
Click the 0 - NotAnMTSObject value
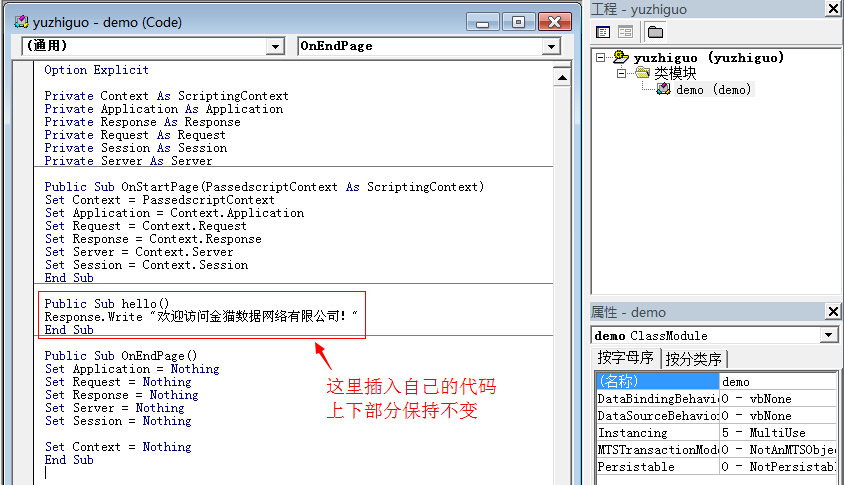tap(779, 449)
